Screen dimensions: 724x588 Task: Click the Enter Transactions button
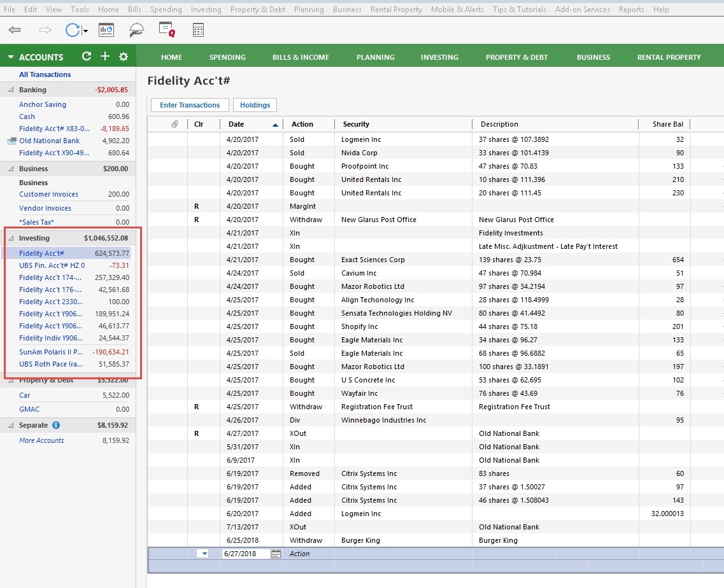click(190, 105)
